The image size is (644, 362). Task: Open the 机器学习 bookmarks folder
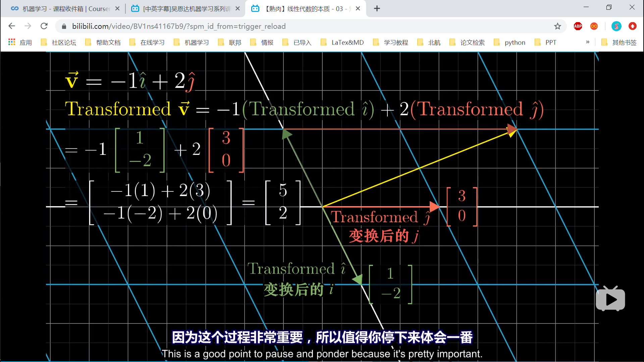(x=196, y=42)
